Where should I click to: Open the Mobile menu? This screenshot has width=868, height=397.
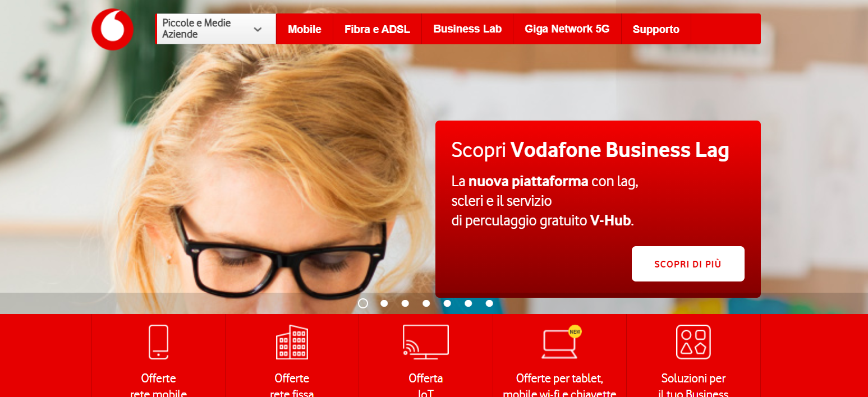(x=305, y=29)
